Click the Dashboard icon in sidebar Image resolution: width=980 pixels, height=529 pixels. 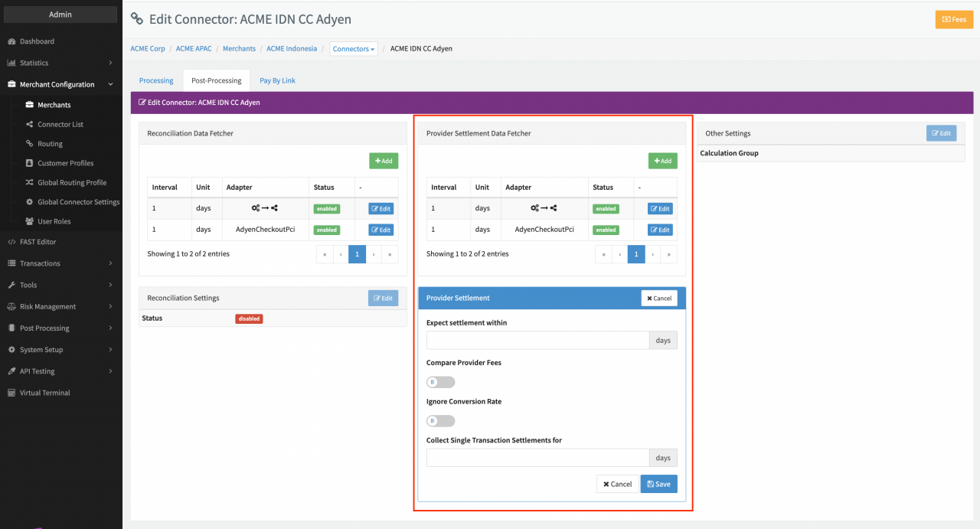[11, 41]
